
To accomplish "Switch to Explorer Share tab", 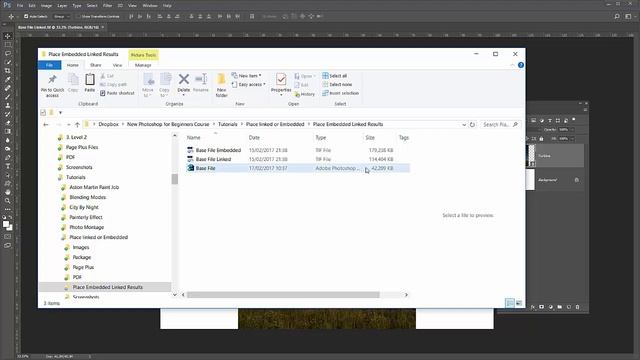I will click(96, 65).
